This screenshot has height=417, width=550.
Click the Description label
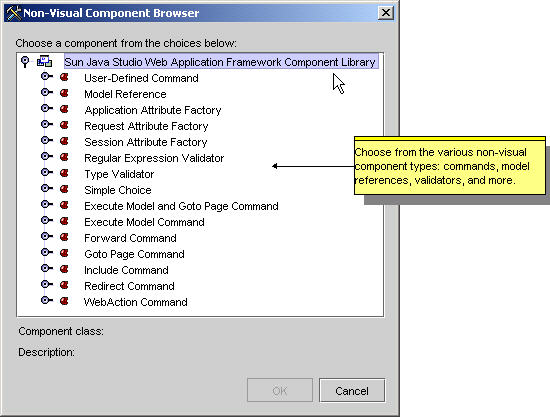(x=46, y=352)
